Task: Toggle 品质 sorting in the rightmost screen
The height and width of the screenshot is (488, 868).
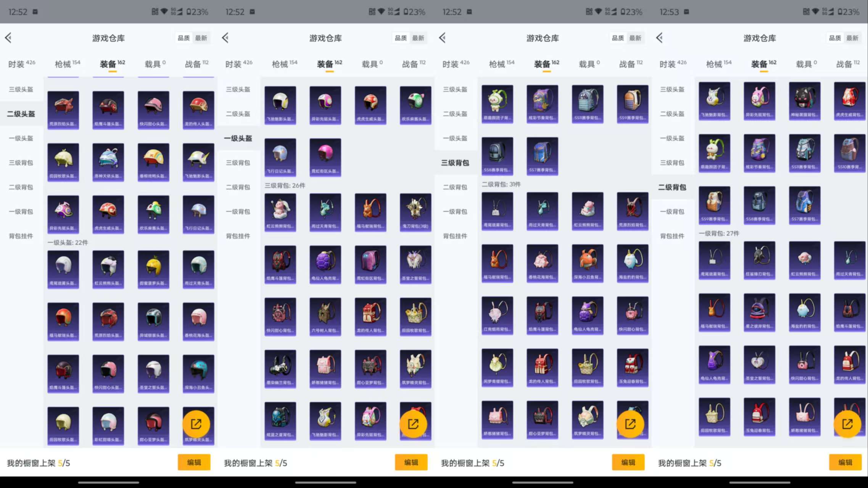Action: click(835, 38)
